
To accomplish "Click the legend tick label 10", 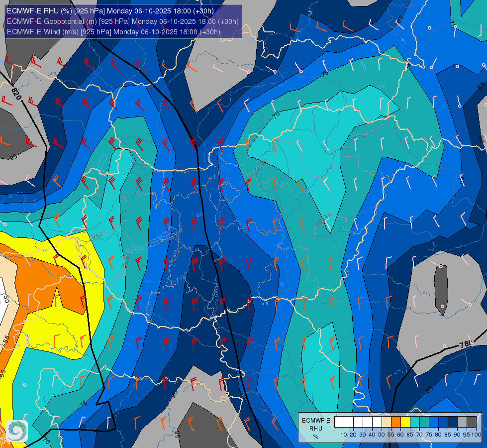I will (x=344, y=435).
